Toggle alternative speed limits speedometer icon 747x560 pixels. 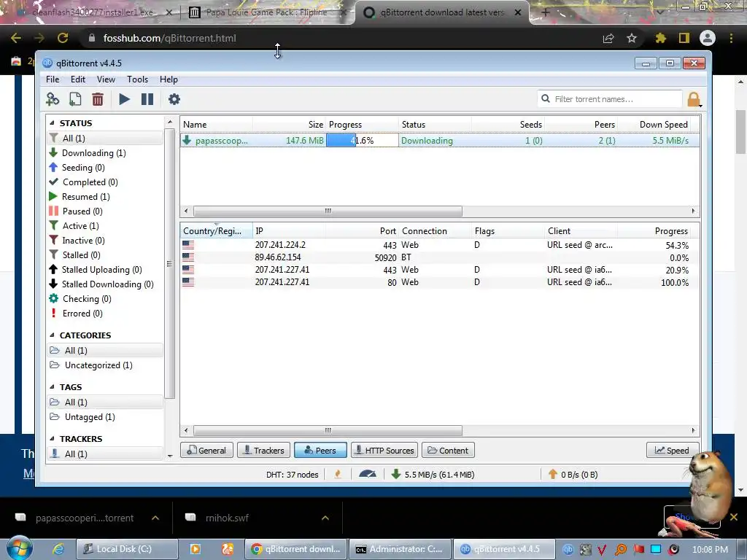[x=368, y=474]
